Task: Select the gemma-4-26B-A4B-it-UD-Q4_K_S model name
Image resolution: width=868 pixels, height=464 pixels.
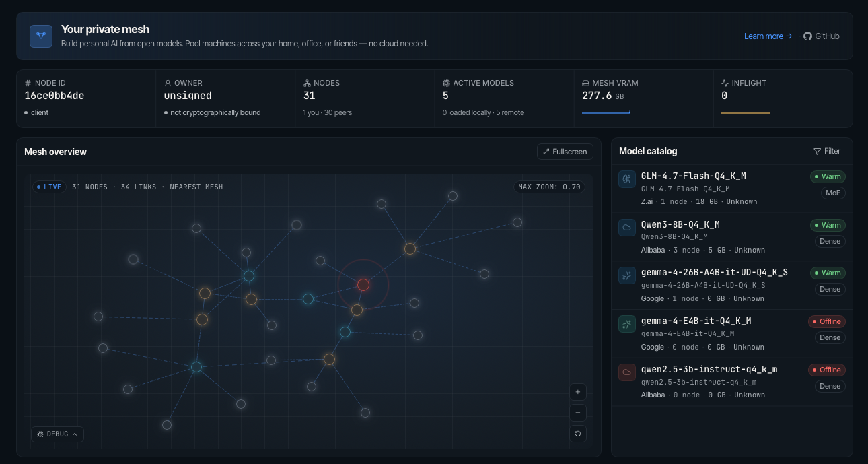Action: pos(715,273)
